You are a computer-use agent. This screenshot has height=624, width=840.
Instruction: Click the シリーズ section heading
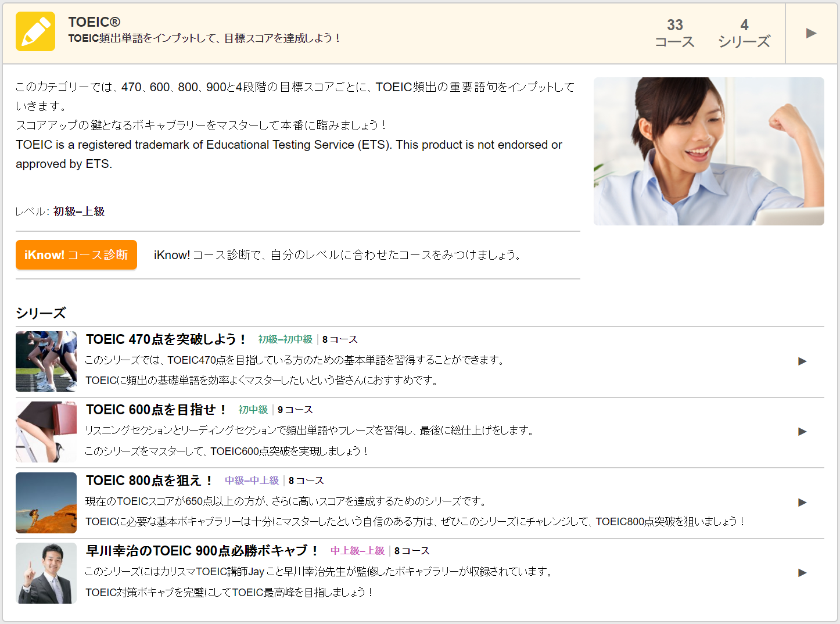click(x=41, y=313)
